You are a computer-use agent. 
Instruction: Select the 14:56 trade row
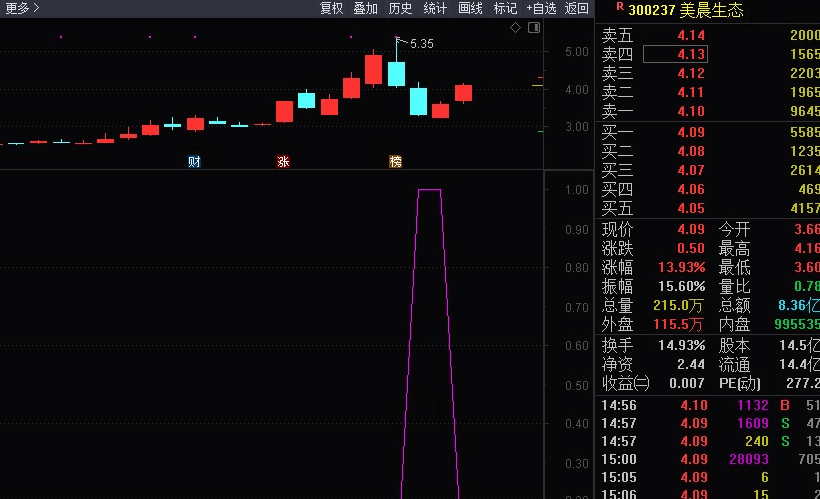pyautogui.click(x=710, y=405)
